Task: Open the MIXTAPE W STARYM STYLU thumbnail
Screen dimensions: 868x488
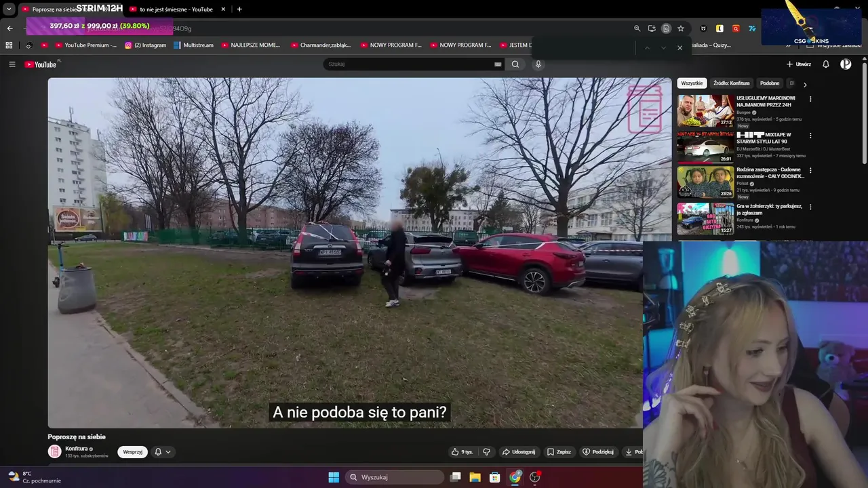Action: tap(706, 146)
